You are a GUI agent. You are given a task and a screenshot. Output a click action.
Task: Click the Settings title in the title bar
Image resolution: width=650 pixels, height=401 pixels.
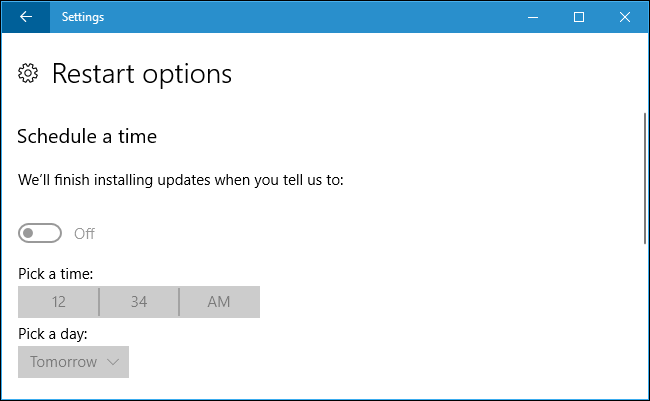(82, 17)
